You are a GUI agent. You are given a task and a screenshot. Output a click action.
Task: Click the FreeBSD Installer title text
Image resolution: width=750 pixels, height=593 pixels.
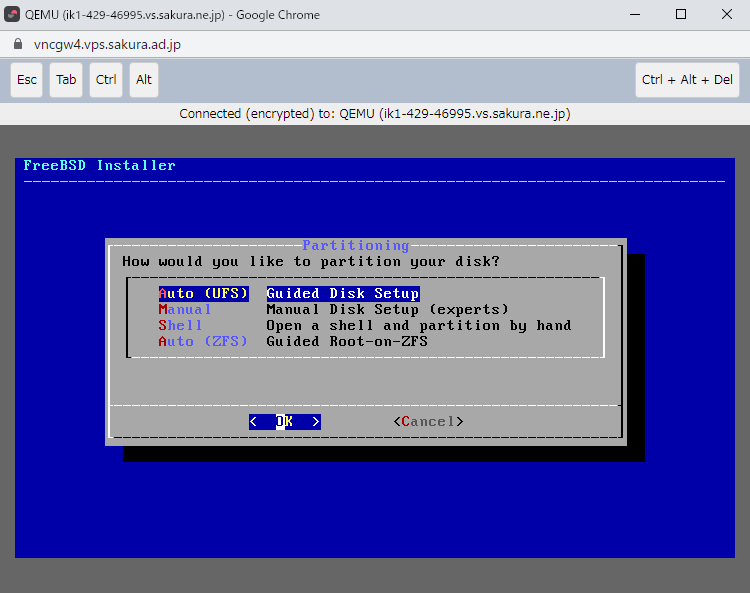point(100,166)
